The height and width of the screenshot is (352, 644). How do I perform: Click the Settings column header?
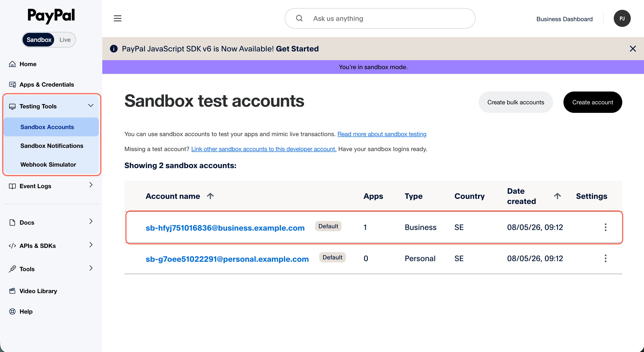[592, 196]
